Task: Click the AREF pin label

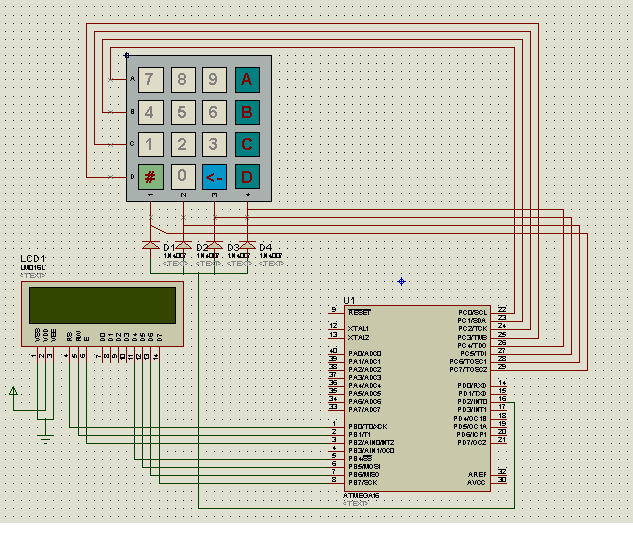Action: 477,474
